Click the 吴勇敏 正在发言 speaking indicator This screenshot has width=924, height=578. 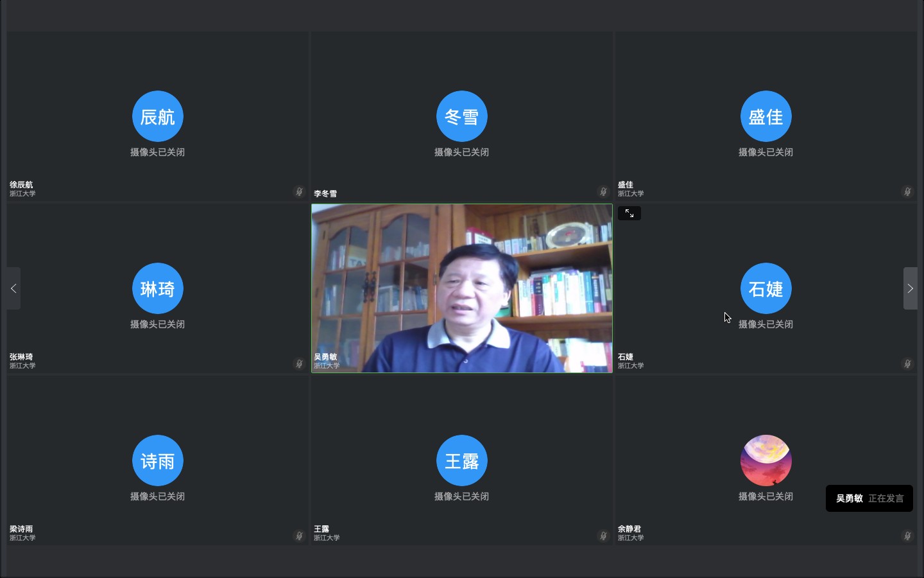[869, 498]
